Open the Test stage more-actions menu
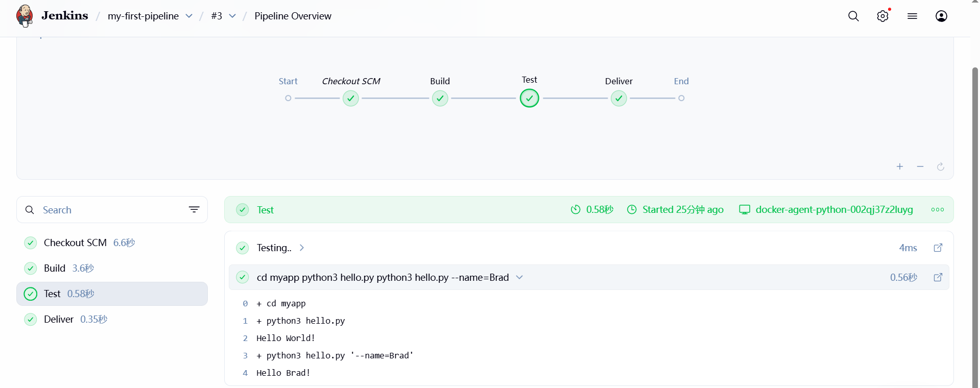 [937, 210]
